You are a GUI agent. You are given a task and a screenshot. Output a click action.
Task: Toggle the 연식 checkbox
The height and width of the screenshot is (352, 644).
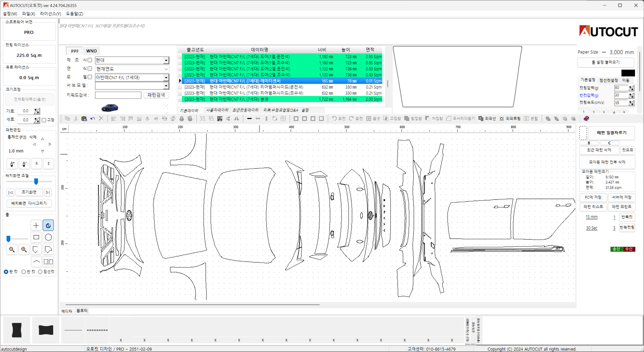click(90, 68)
